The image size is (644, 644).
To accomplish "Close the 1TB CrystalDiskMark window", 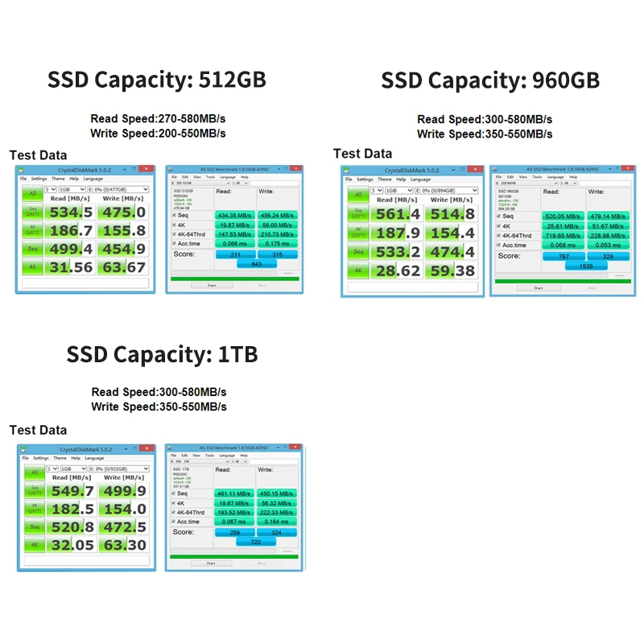I will [147, 448].
